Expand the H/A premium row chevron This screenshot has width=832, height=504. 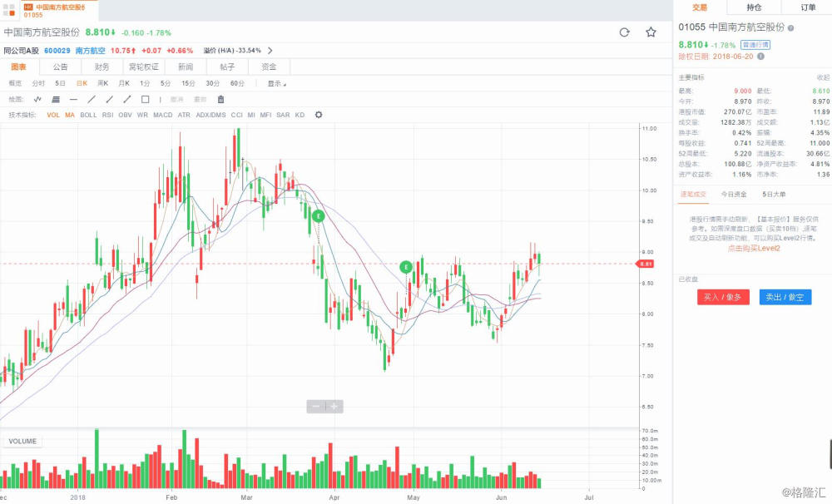point(270,51)
